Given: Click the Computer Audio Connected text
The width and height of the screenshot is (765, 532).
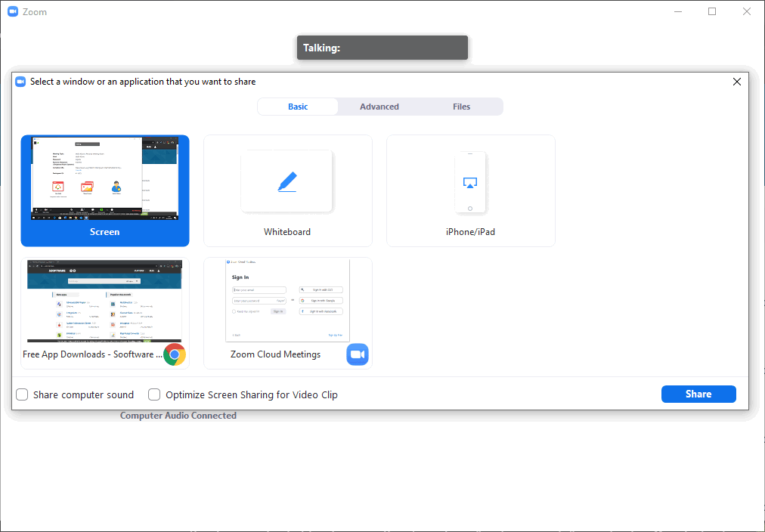Looking at the screenshot, I should [x=178, y=416].
